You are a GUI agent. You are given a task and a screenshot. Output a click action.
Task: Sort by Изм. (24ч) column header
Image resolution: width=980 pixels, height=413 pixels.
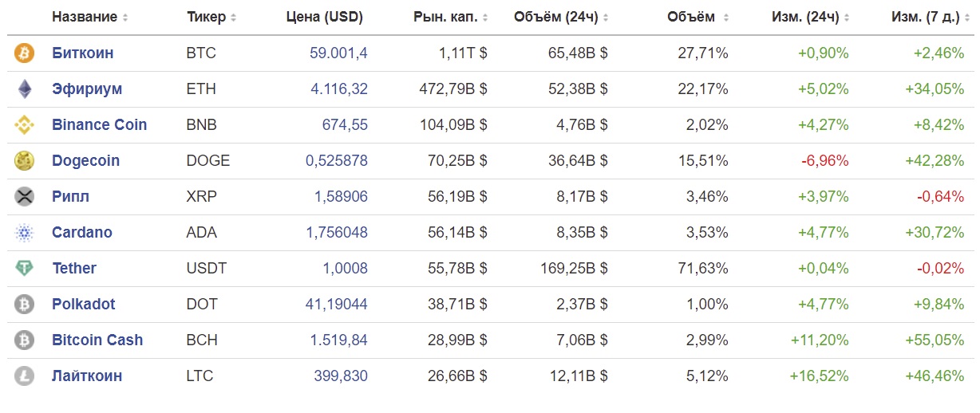coord(811,17)
